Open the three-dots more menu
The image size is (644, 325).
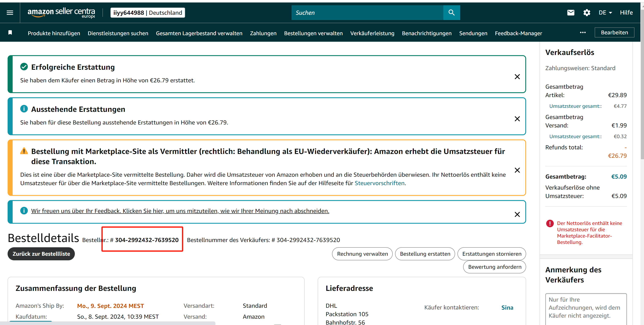[583, 33]
